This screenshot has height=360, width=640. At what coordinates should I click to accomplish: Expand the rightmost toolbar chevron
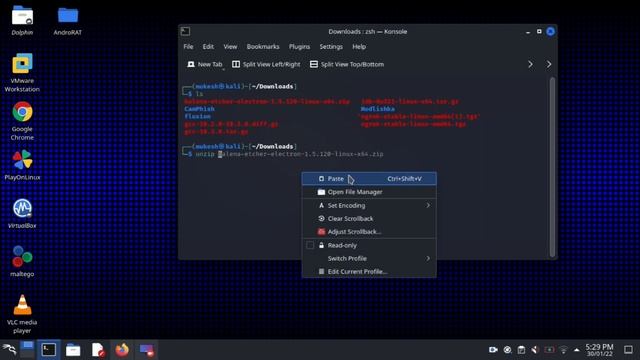(x=549, y=64)
